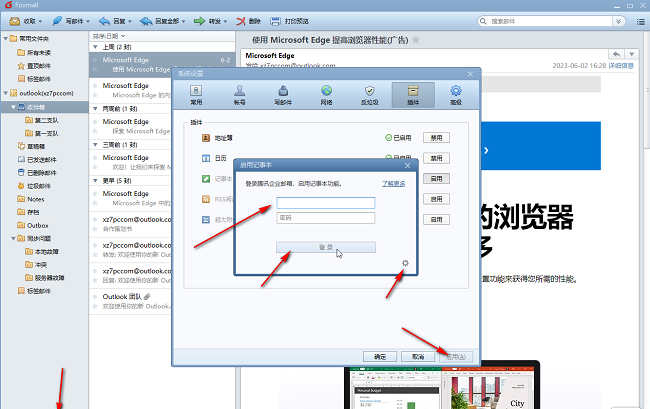650x409 pixels.
Task: Click the gear icon in 启用记事本 dialog
Action: click(x=405, y=264)
